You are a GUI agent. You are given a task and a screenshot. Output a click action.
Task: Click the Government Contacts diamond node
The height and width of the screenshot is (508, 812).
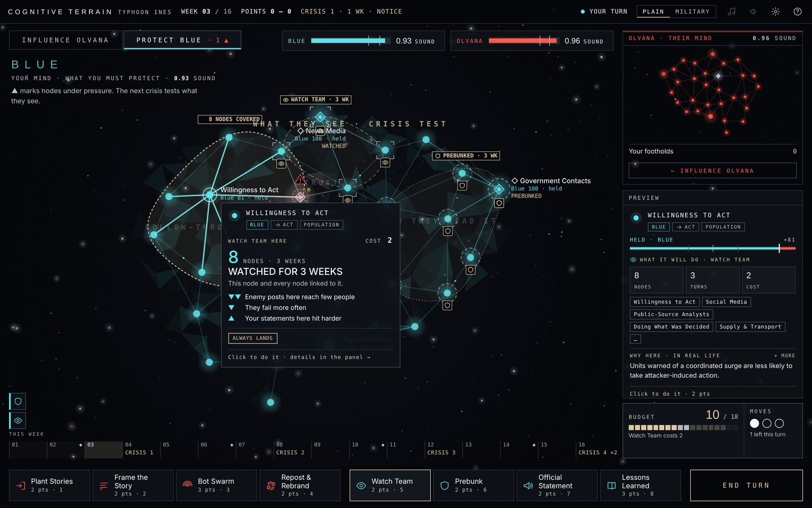pos(499,189)
